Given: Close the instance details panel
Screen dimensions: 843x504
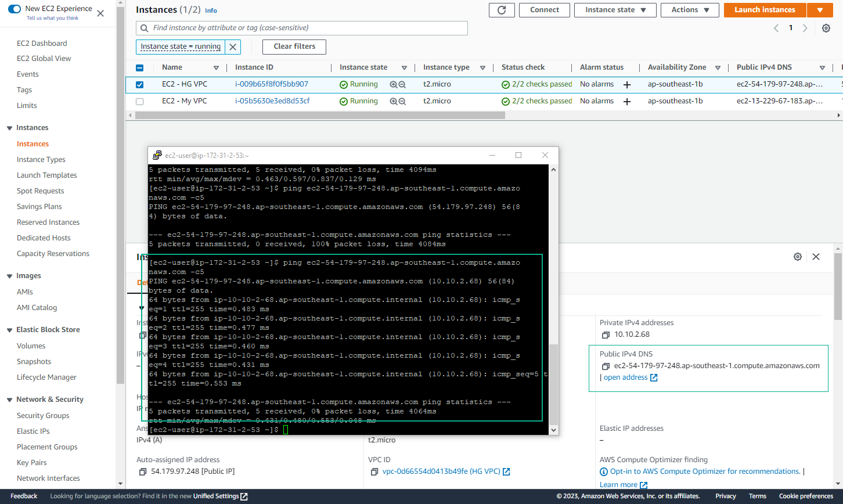Looking at the screenshot, I should pyautogui.click(x=816, y=257).
